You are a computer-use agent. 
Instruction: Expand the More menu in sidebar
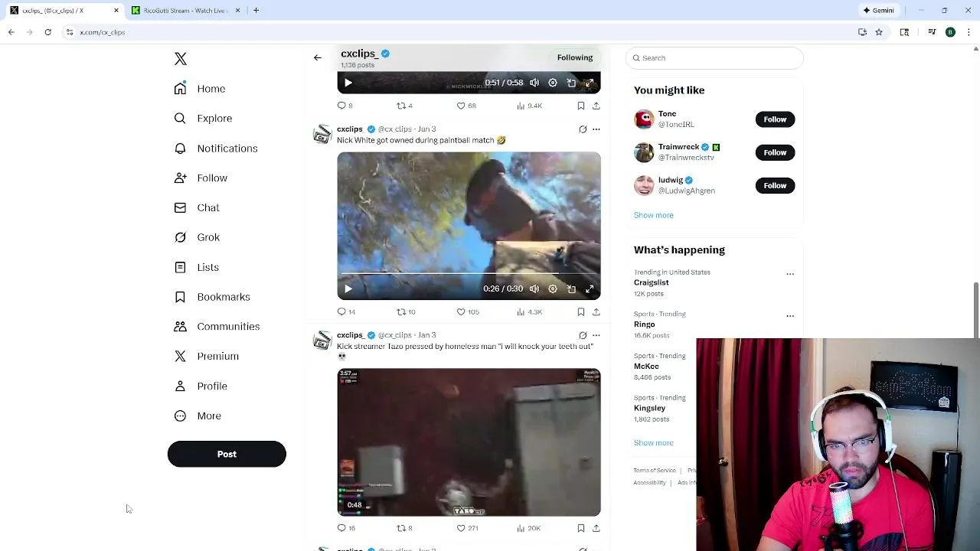click(198, 416)
